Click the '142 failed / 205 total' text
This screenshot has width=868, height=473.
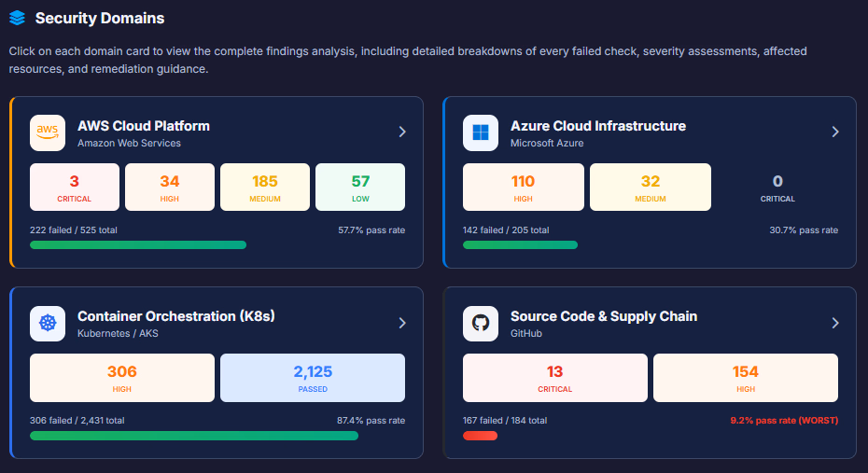click(506, 230)
